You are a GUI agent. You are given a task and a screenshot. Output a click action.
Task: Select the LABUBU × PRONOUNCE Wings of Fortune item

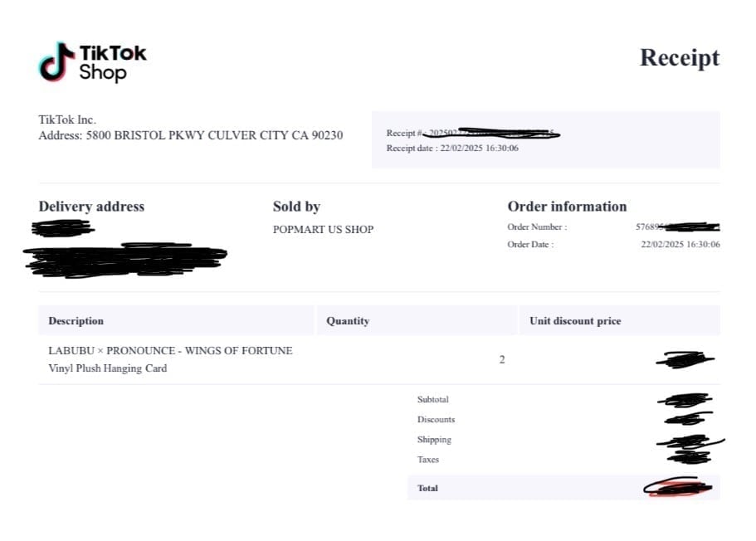coord(170,360)
